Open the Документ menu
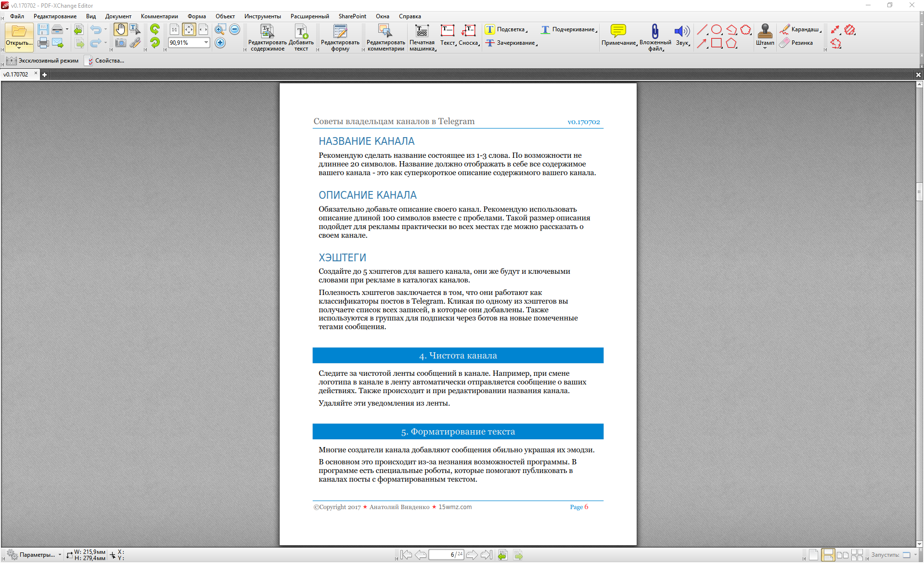 click(x=118, y=16)
